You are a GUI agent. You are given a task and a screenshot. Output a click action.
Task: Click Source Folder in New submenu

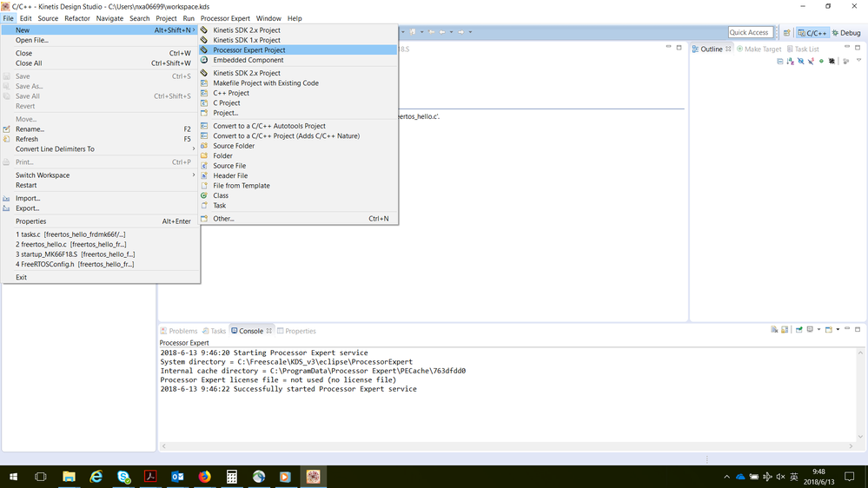(298, 146)
